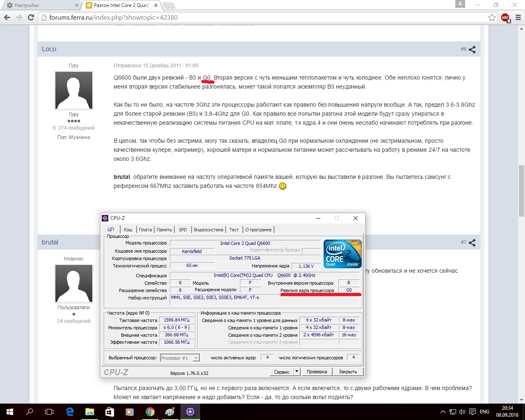The image size is (525, 420).
Task: Open File Explorer from taskbar
Action: tap(89, 412)
